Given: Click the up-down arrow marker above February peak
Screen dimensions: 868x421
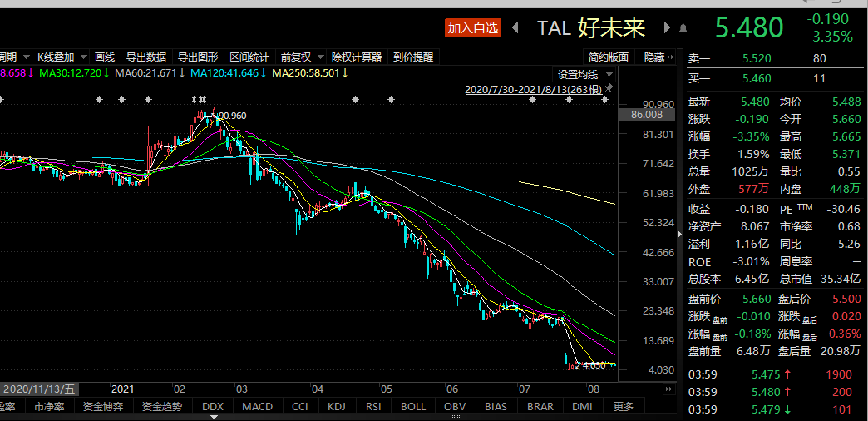Looking at the screenshot, I should (x=194, y=100).
